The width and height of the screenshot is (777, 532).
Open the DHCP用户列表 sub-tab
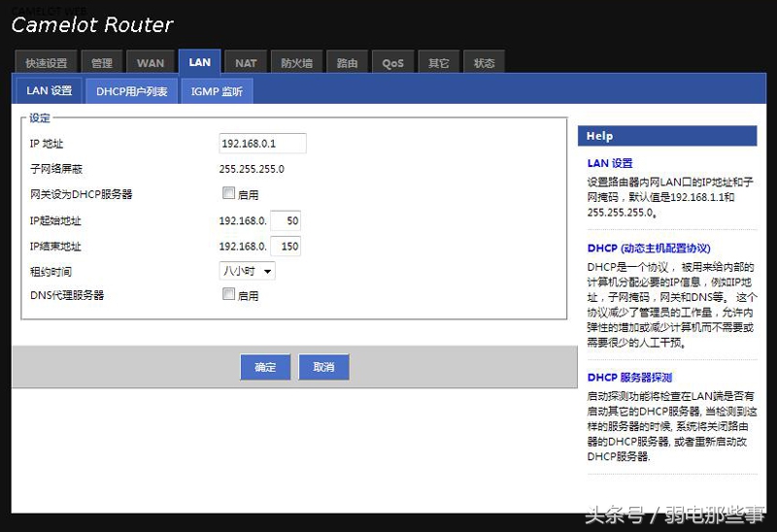[x=132, y=91]
